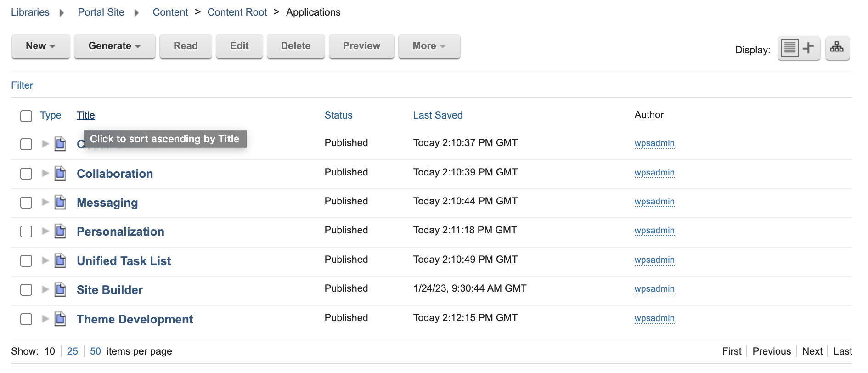The width and height of the screenshot is (868, 373).
Task: Check the Messaging row checkbox
Action: tap(26, 203)
